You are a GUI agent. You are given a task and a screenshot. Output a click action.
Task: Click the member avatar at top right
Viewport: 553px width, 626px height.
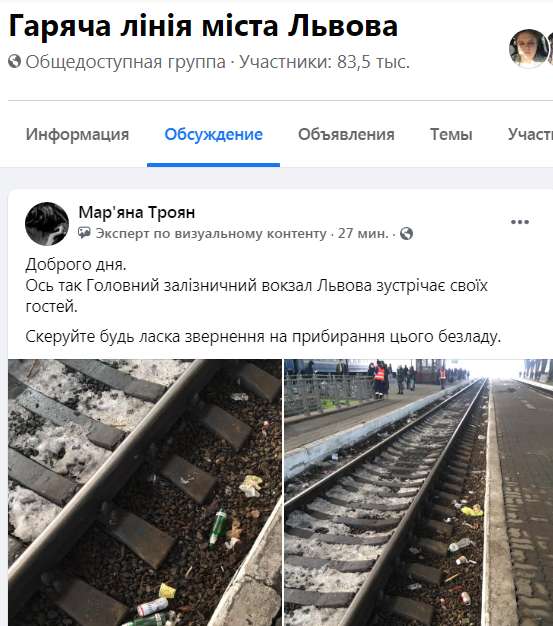(528, 48)
